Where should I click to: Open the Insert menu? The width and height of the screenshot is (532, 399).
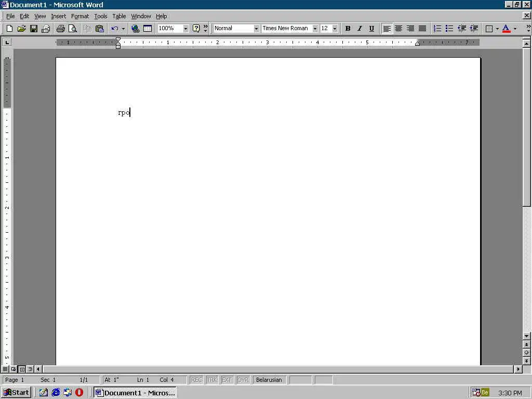[58, 16]
